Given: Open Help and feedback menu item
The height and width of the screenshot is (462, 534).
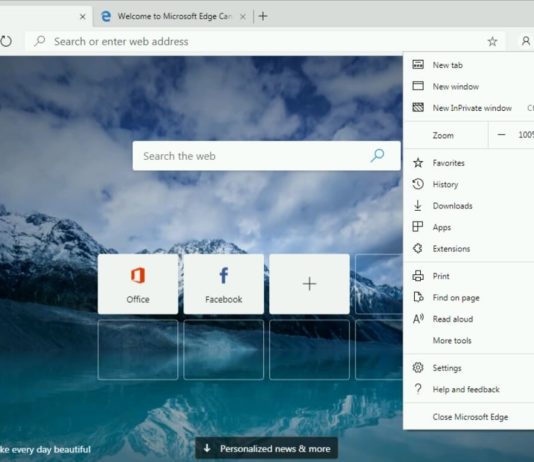Looking at the screenshot, I should click(x=469, y=389).
